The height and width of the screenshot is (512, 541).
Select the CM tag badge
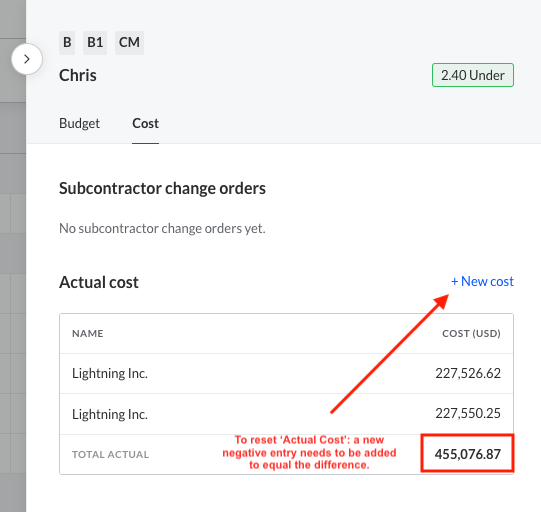click(129, 43)
